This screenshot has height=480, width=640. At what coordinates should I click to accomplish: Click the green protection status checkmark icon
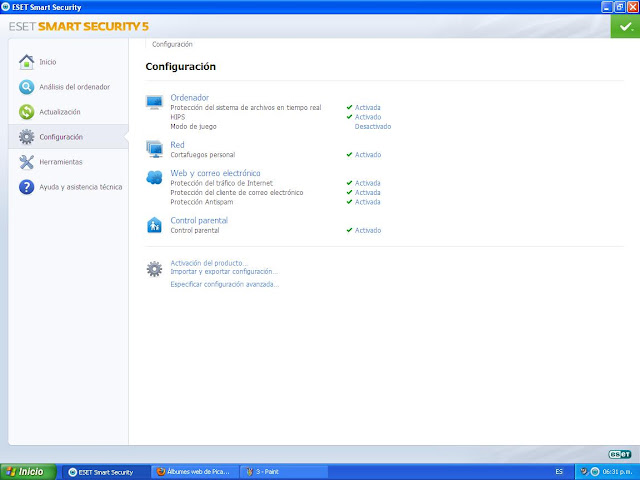pyautogui.click(x=625, y=27)
